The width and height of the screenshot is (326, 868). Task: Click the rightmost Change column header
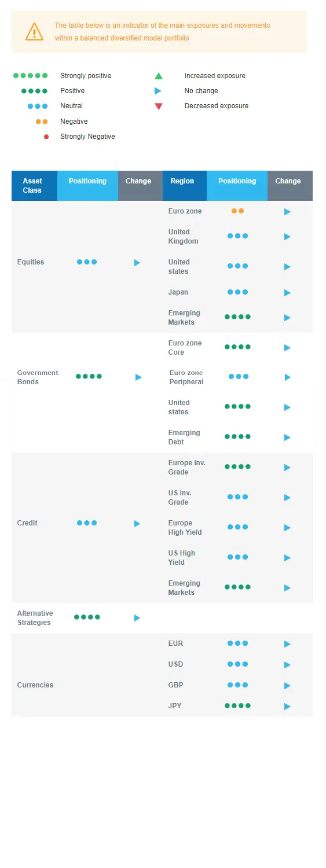[290, 186]
